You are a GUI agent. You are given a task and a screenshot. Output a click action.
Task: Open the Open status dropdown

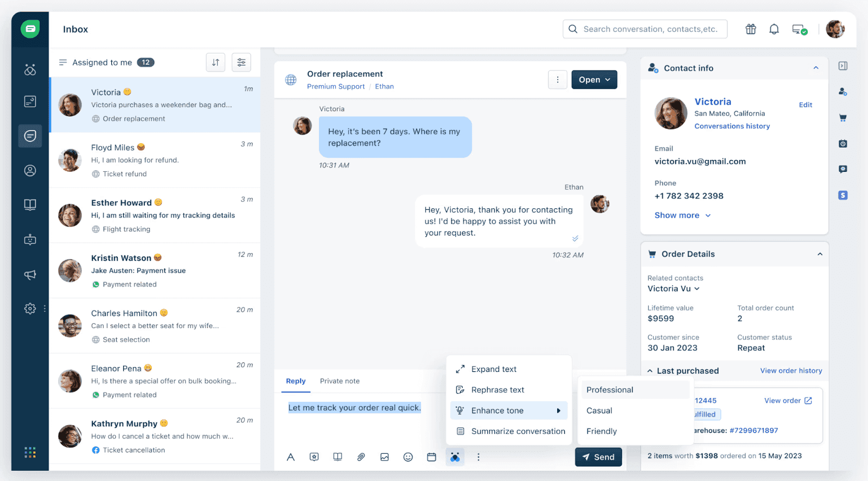[x=594, y=80]
